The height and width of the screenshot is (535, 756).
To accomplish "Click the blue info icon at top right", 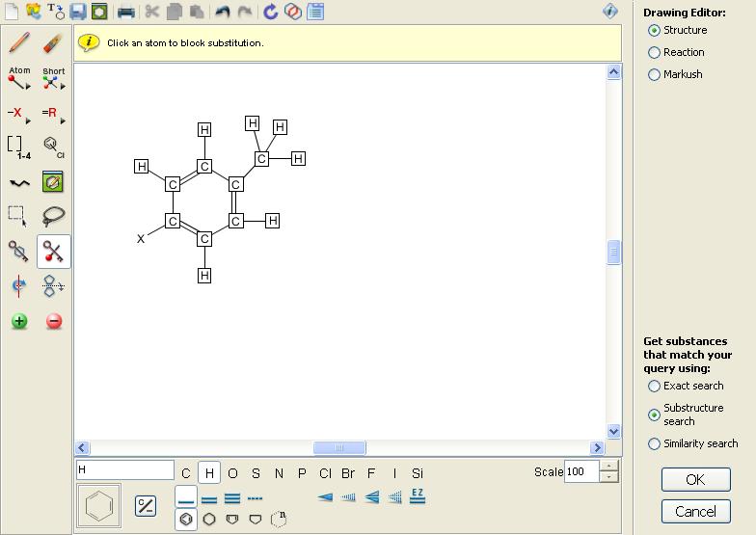I will [609, 11].
